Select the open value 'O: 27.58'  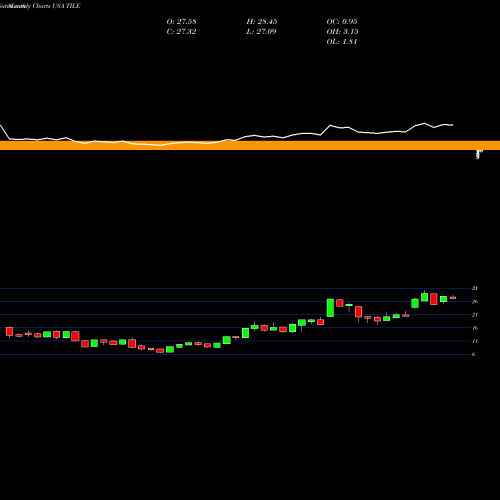tap(181, 22)
